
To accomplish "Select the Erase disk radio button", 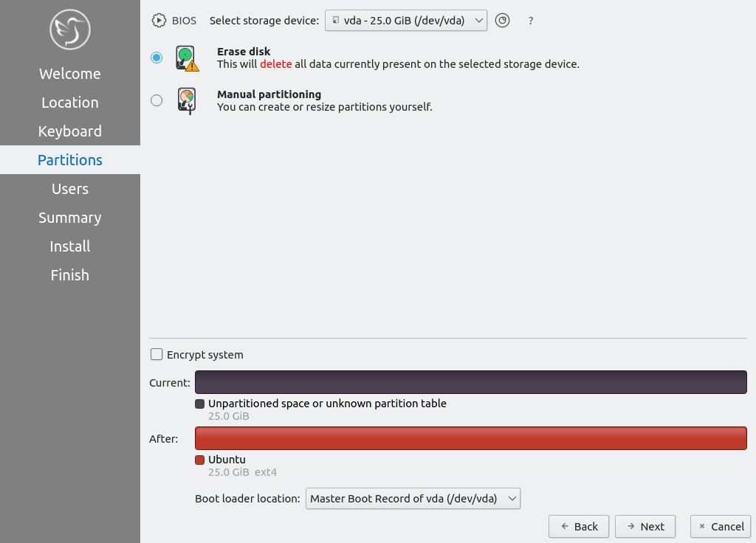I will click(157, 58).
